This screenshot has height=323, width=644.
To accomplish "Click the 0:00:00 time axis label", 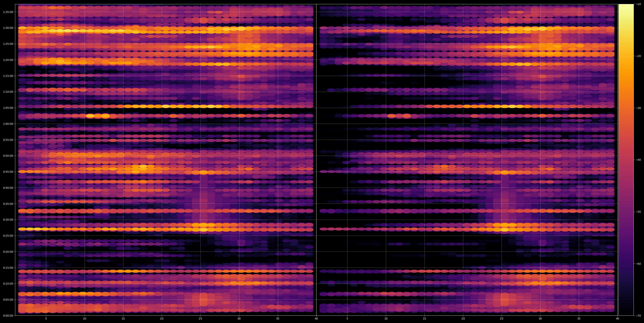I will [x=8, y=316].
